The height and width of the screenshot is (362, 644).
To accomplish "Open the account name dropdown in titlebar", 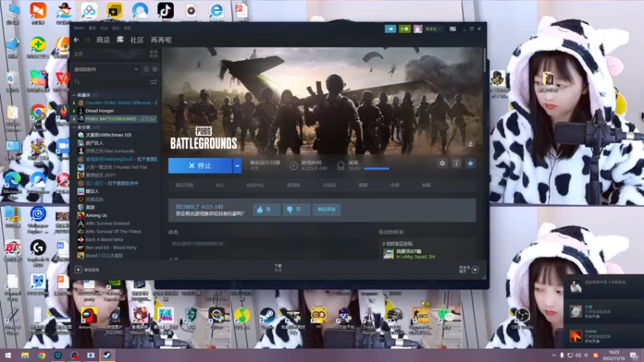I will (433, 29).
